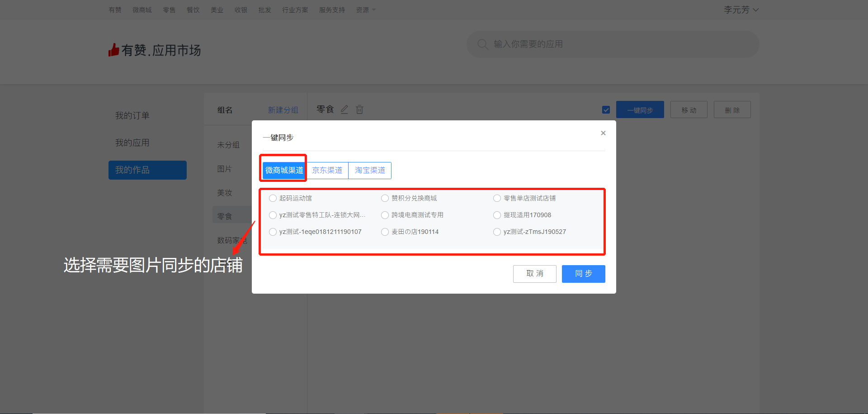Select the 微商城渠道 tab
Screen dimensions: 868x414
tap(284, 170)
